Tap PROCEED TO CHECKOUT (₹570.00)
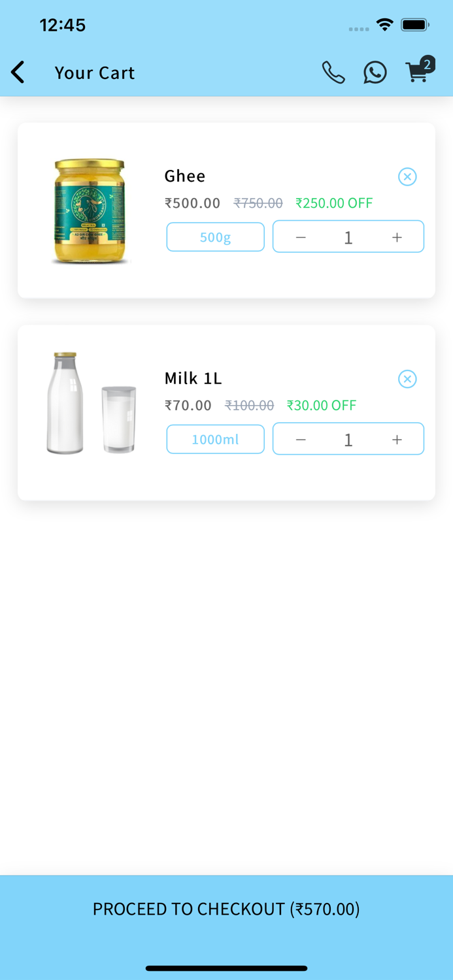 coord(226,909)
